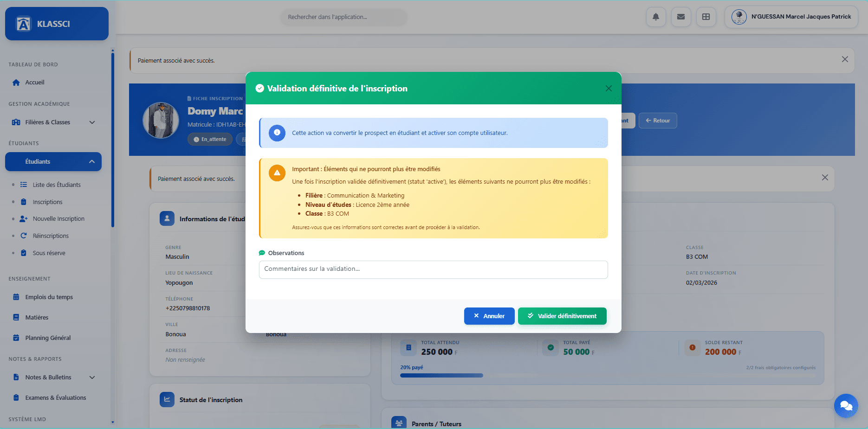Click the phone number +2250798810178
This screenshot has width=868, height=429.
188,308
